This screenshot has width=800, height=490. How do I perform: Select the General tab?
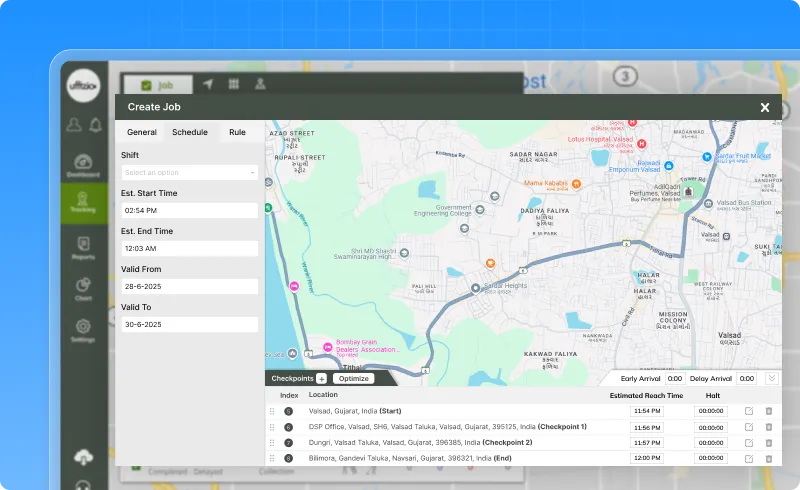point(142,132)
